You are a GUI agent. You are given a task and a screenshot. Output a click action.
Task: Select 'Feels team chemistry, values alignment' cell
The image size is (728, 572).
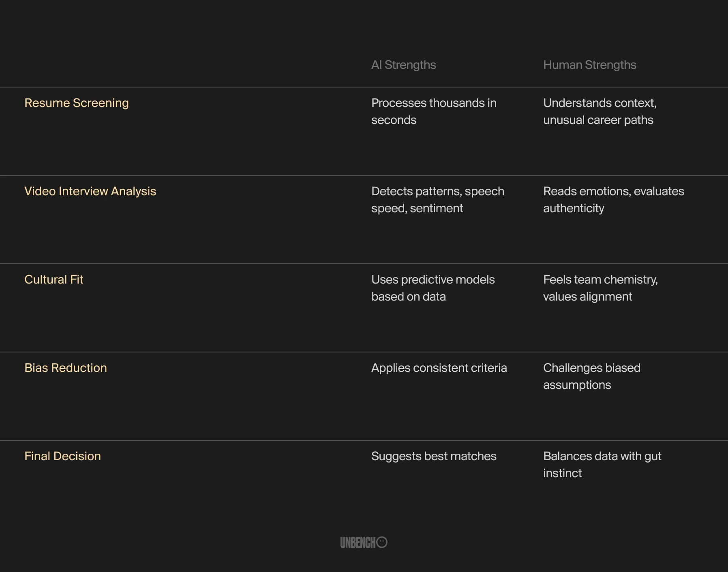(601, 288)
